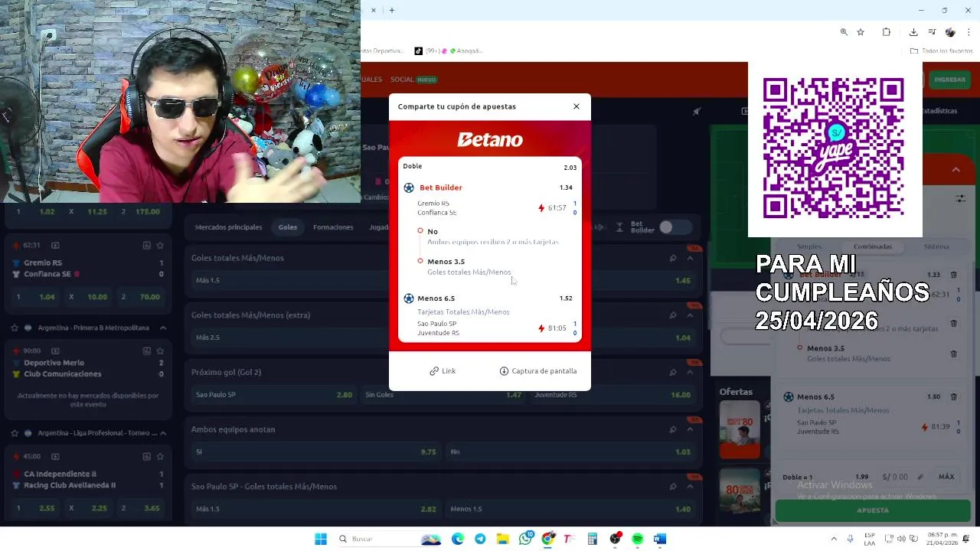Viewport: 980px width, 551px height.
Task: Delete Menos 6.5 selection from bet slip
Action: (953, 397)
